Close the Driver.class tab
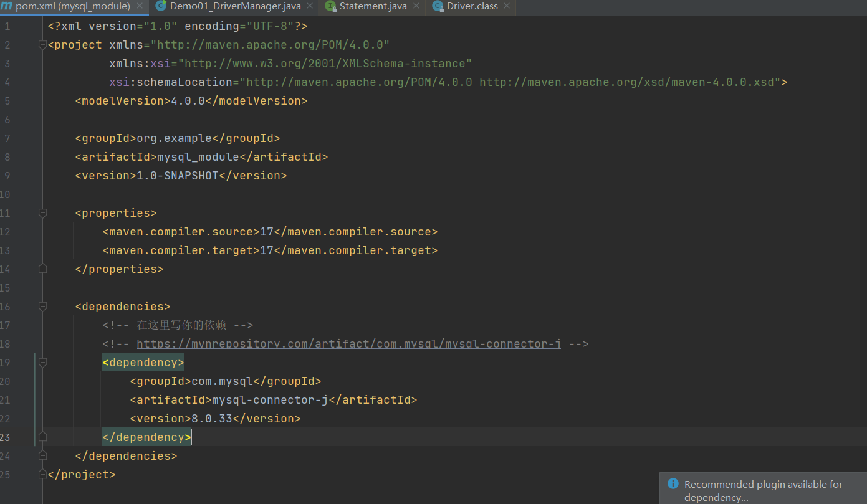Screen dimensions: 867x504 pyautogui.click(x=506, y=6)
